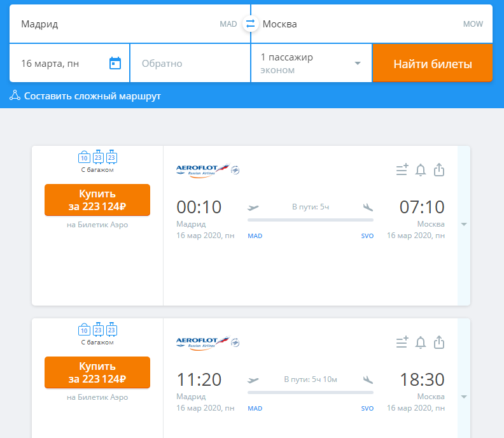Subscribe to price alert bell on first flight
Screen dimensions: 504x438
click(x=421, y=170)
